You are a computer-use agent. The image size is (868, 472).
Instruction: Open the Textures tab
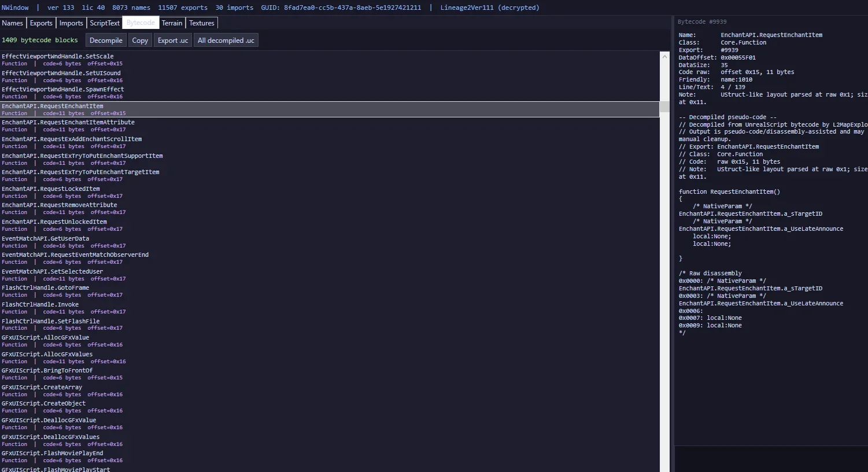(x=202, y=23)
